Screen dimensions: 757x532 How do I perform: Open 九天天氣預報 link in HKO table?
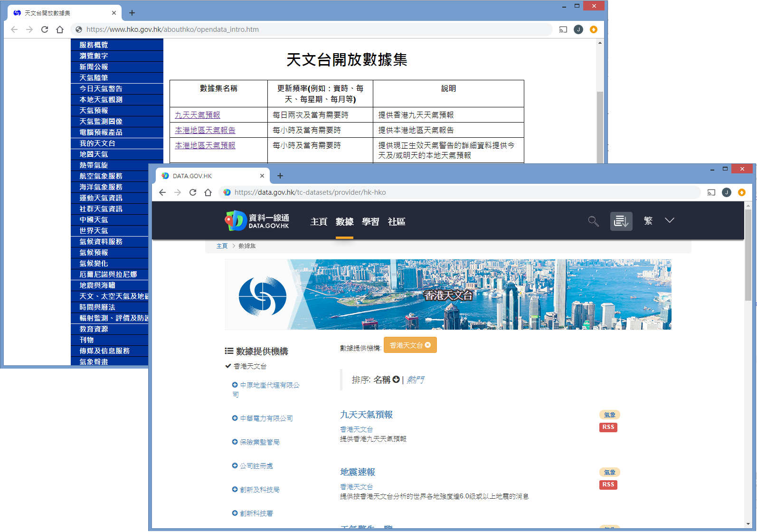coord(198,115)
